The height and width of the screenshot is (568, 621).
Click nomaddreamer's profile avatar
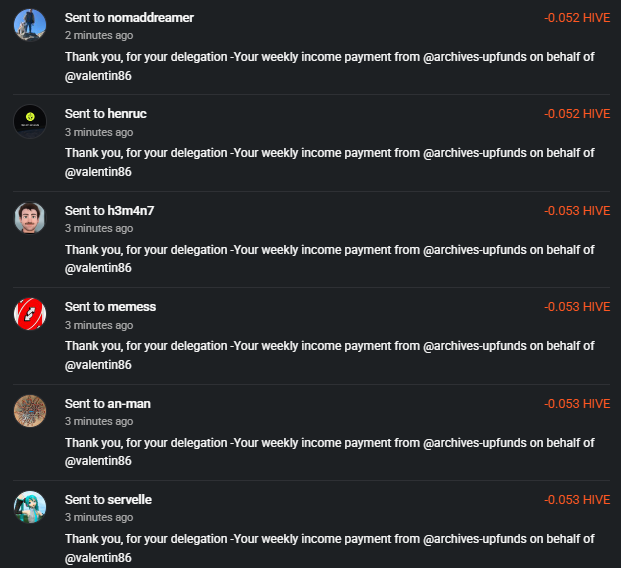(x=30, y=25)
